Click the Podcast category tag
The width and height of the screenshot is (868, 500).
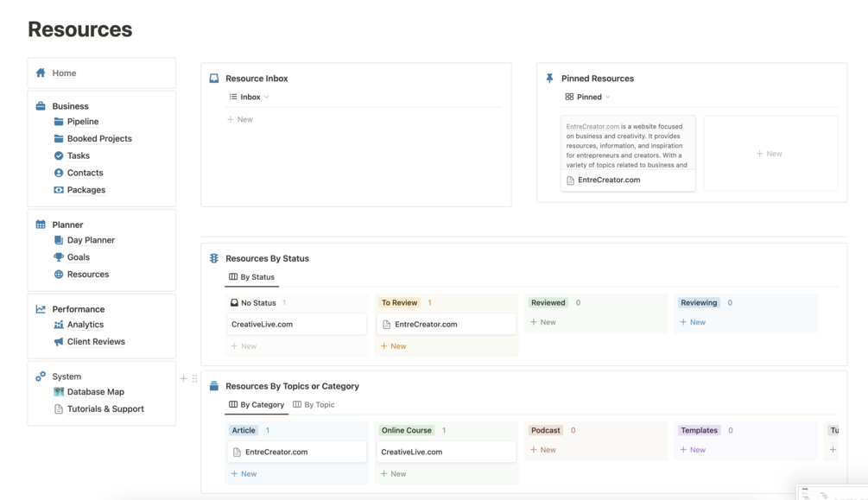click(x=545, y=430)
